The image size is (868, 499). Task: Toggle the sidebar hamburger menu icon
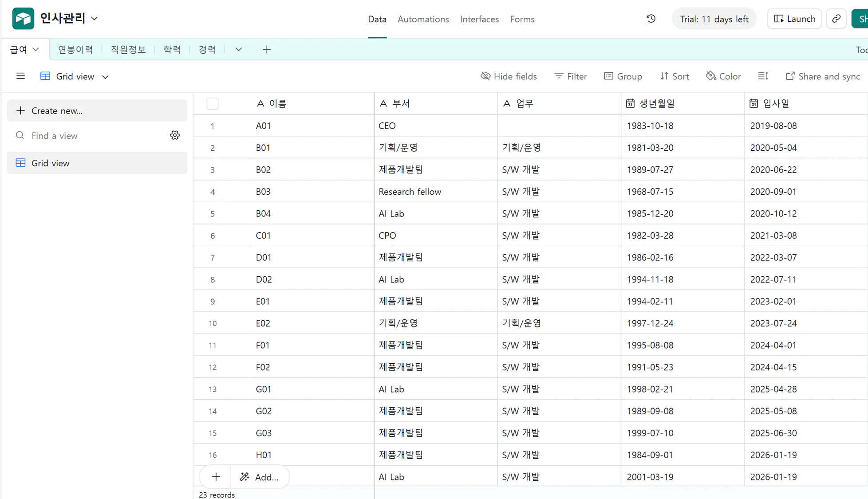[20, 76]
